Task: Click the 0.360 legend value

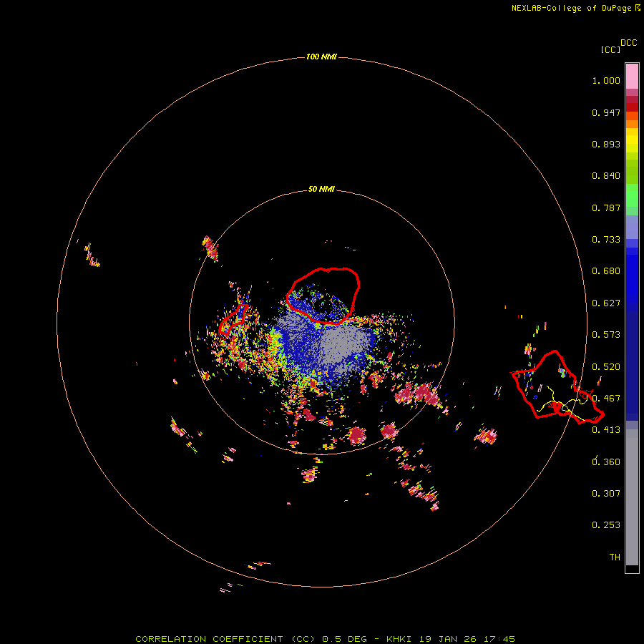Action: click(x=606, y=462)
